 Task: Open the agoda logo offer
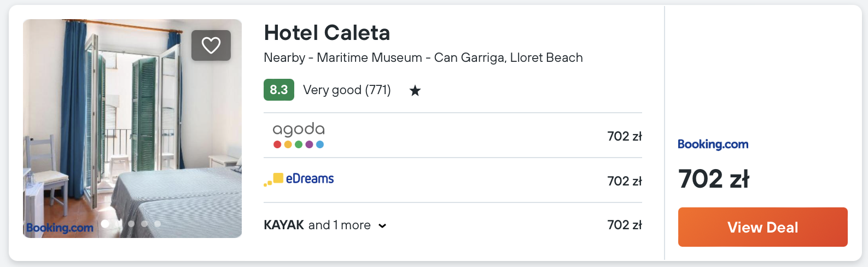pyautogui.click(x=299, y=135)
